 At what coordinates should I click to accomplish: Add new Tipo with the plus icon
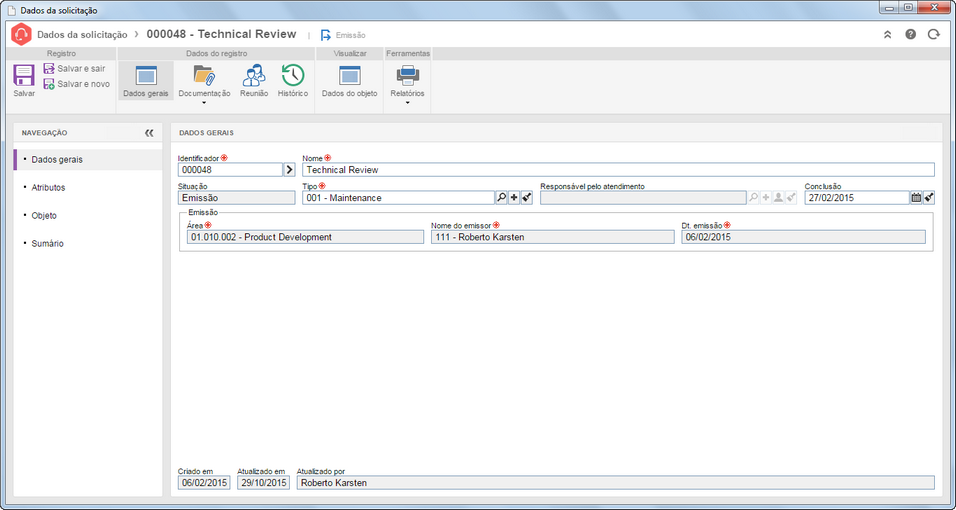[515, 198]
